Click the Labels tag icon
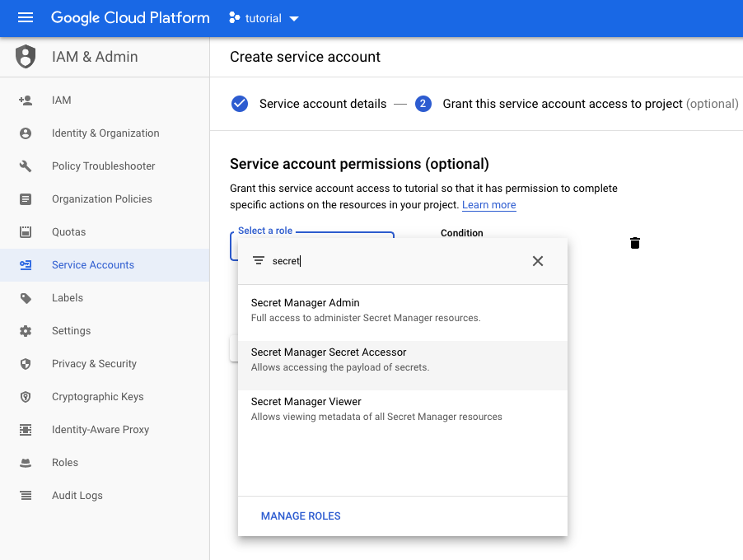The height and width of the screenshot is (560, 743). (26, 298)
